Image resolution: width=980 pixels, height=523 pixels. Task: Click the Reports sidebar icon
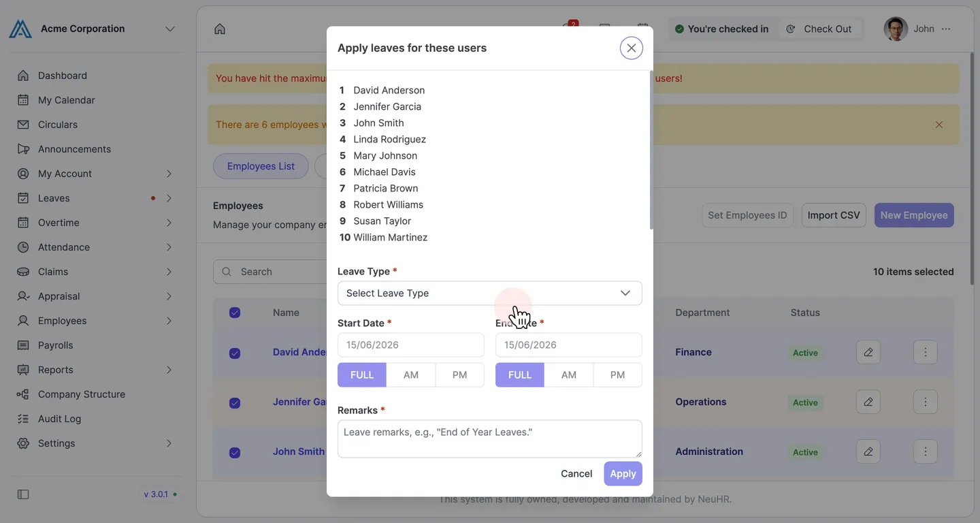pos(23,370)
